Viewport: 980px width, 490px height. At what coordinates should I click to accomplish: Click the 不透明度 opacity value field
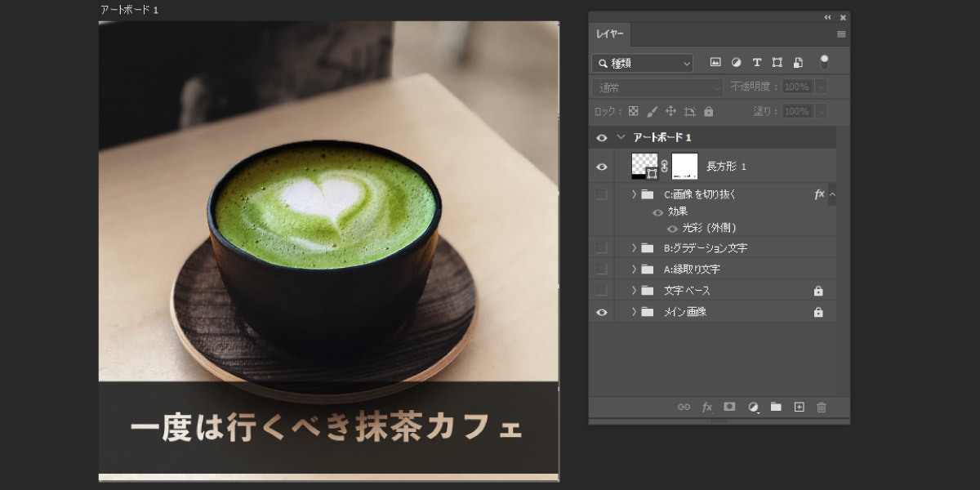pos(797,87)
